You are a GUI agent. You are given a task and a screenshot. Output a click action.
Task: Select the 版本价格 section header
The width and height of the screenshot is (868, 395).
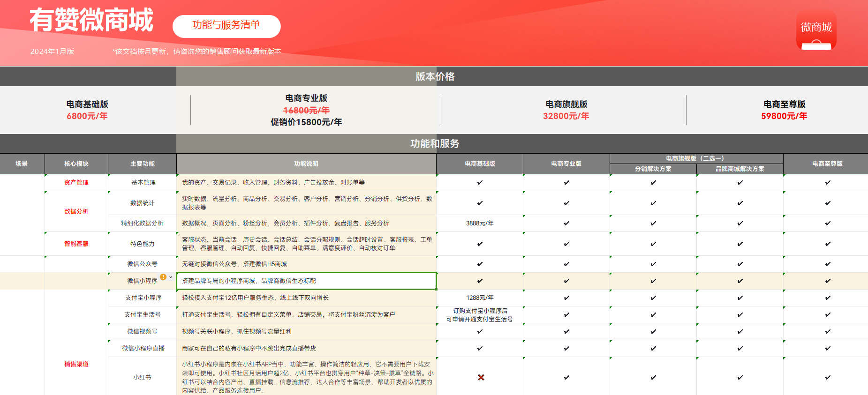click(x=435, y=76)
